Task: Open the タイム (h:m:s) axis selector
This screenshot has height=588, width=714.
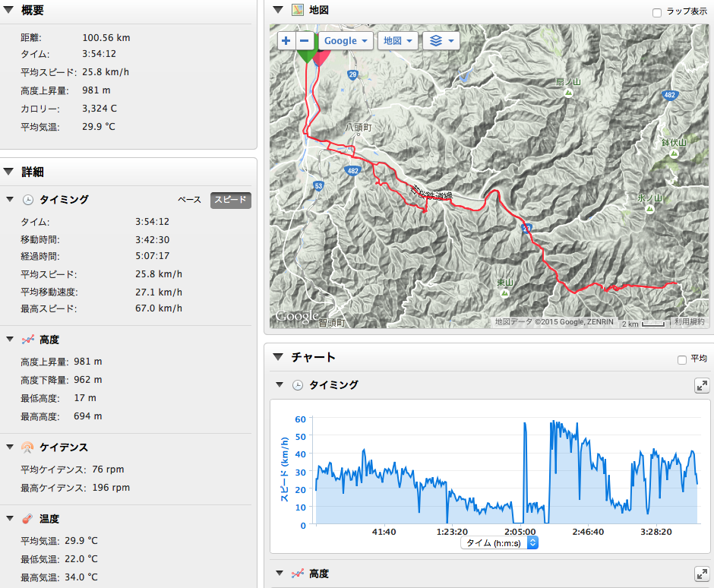Action: [499, 542]
